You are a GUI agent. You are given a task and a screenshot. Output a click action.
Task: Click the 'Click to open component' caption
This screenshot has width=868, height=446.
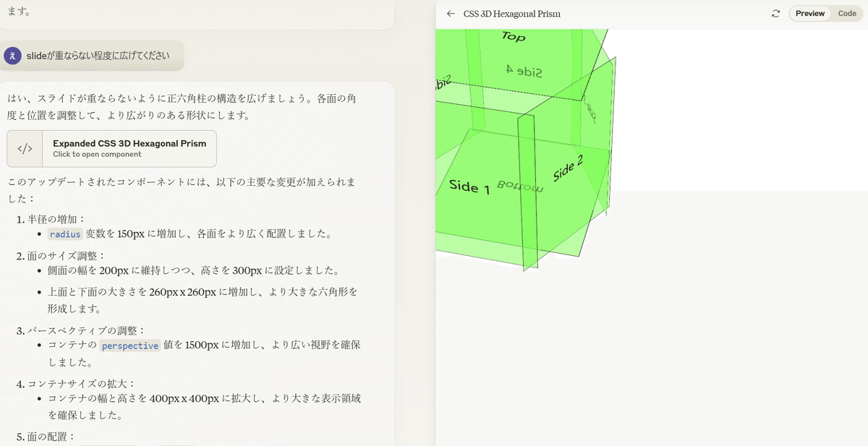coord(97,155)
